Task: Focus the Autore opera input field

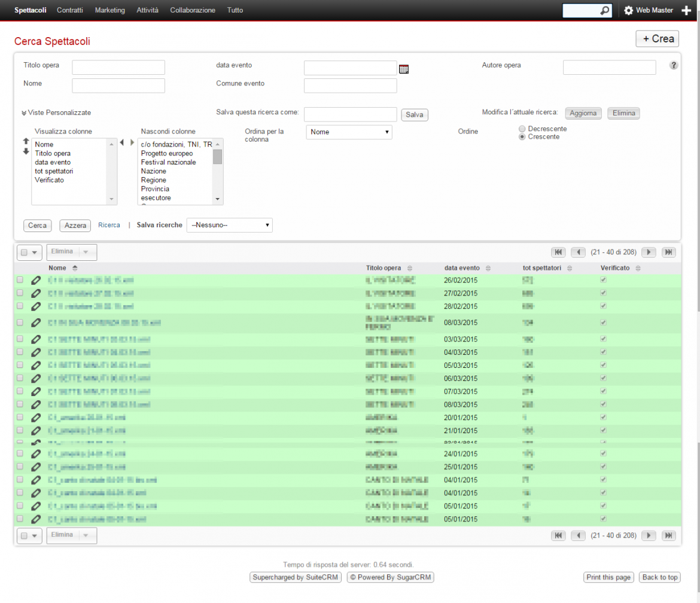Action: pyautogui.click(x=610, y=68)
